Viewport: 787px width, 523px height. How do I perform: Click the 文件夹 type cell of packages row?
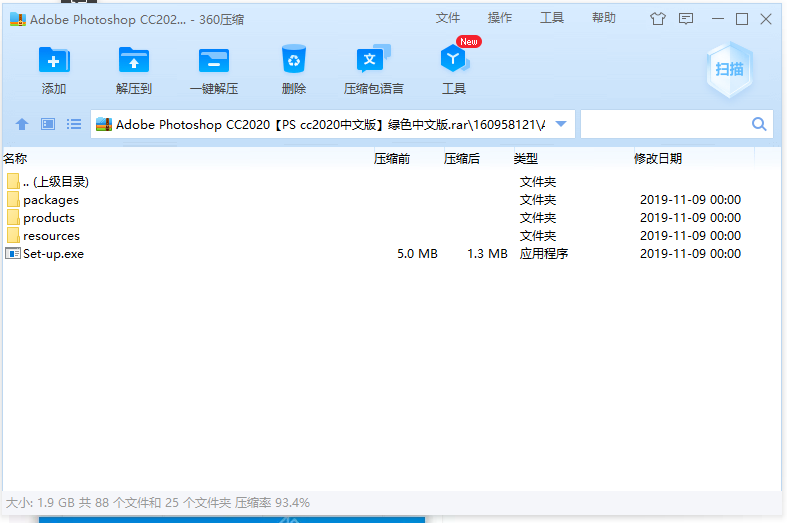click(x=538, y=200)
